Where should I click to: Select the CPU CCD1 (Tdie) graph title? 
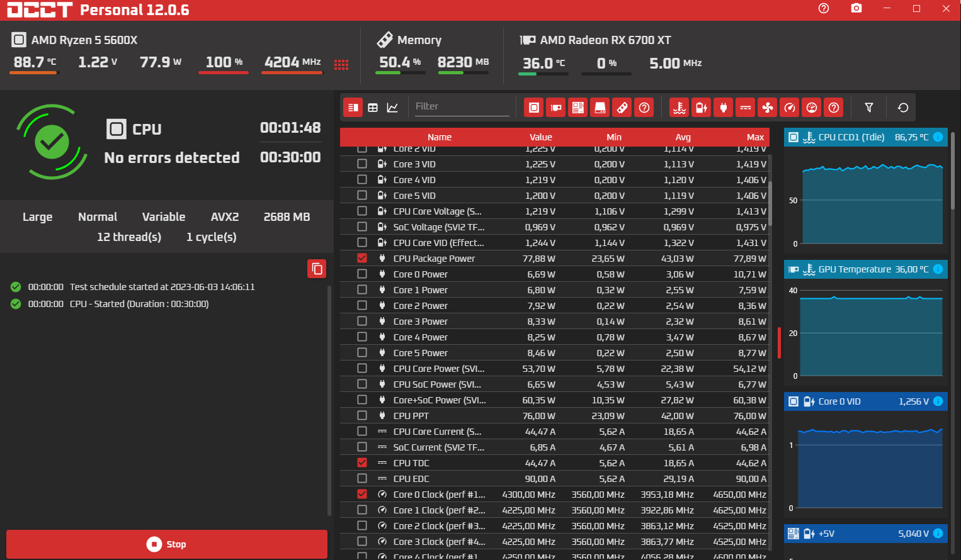coord(851,137)
